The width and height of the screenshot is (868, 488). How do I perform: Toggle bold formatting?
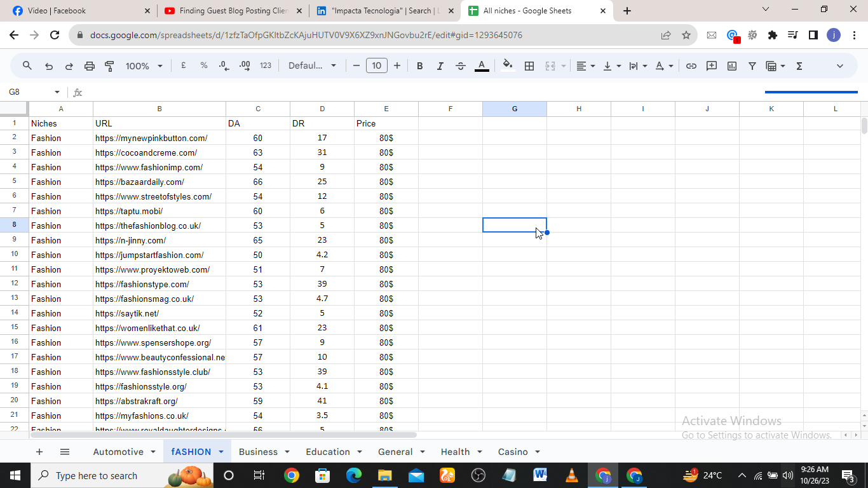[419, 66]
